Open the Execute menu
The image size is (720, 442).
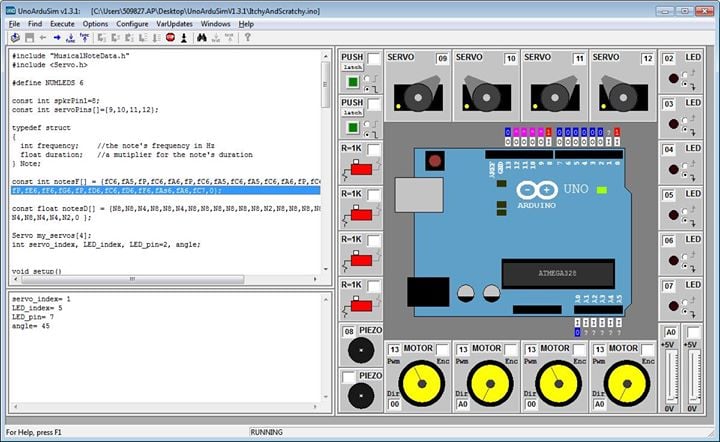tap(62, 24)
